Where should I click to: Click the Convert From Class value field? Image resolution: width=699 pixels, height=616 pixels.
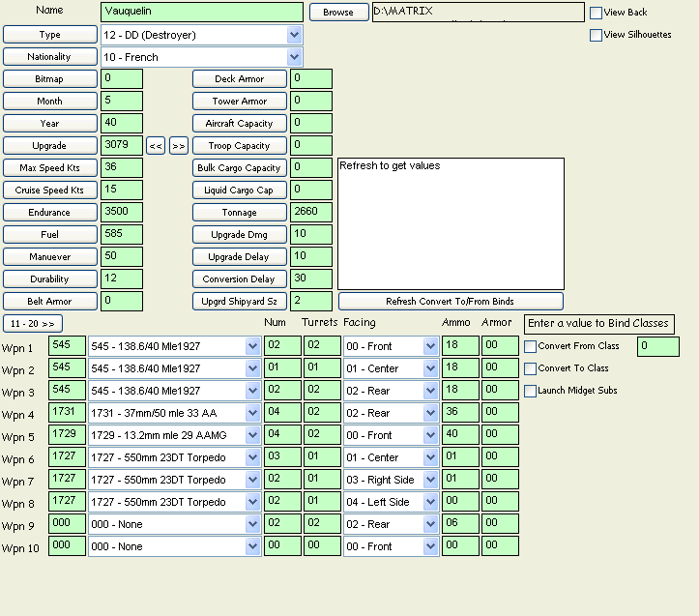[x=658, y=346]
